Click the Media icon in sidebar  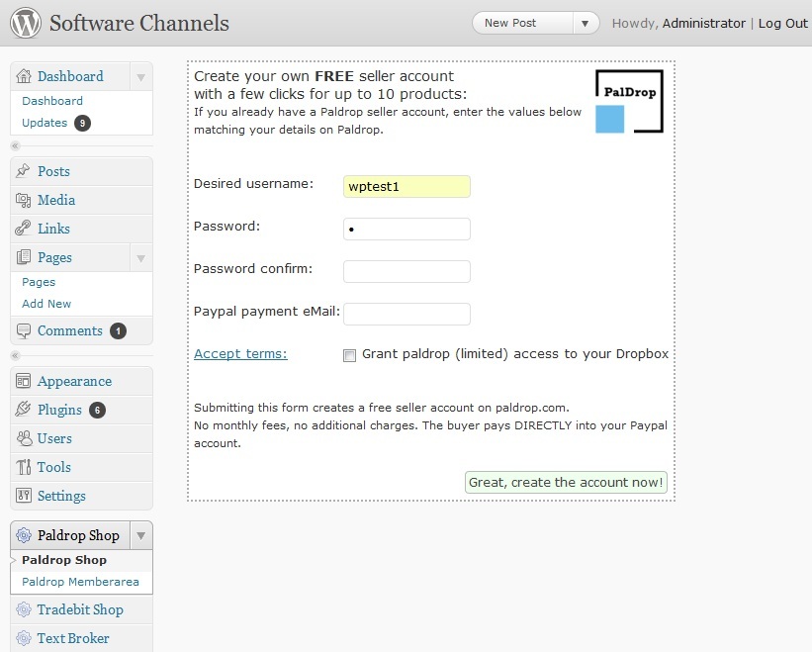pos(24,200)
